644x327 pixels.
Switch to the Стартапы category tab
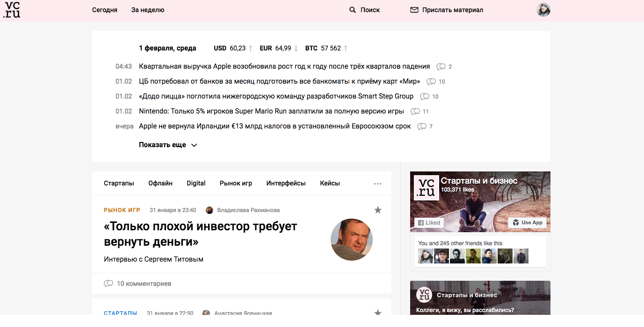(119, 183)
